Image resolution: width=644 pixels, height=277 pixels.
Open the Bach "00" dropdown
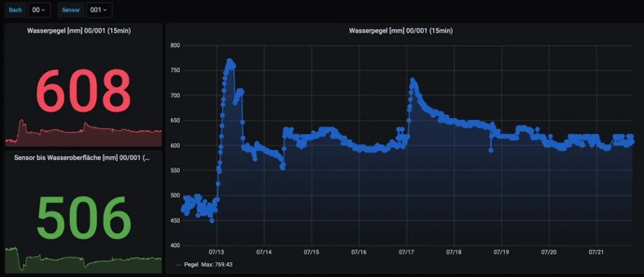tap(39, 10)
